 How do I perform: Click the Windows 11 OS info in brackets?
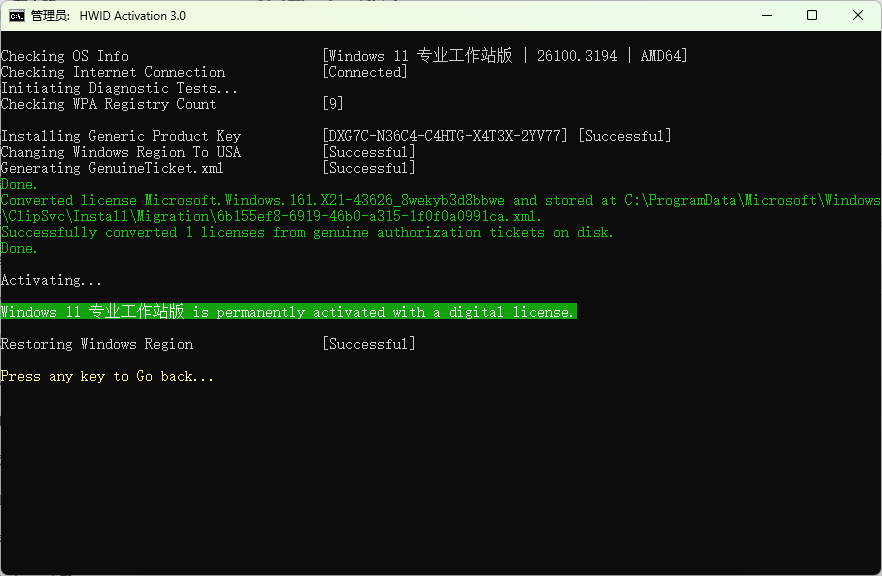point(505,56)
